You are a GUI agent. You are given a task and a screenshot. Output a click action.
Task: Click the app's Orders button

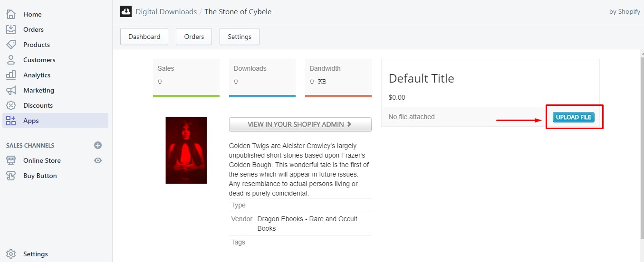coord(194,37)
